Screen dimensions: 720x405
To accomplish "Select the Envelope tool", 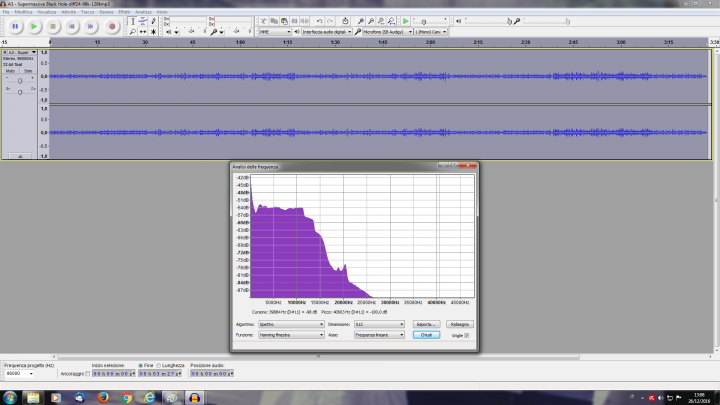I will (143, 21).
